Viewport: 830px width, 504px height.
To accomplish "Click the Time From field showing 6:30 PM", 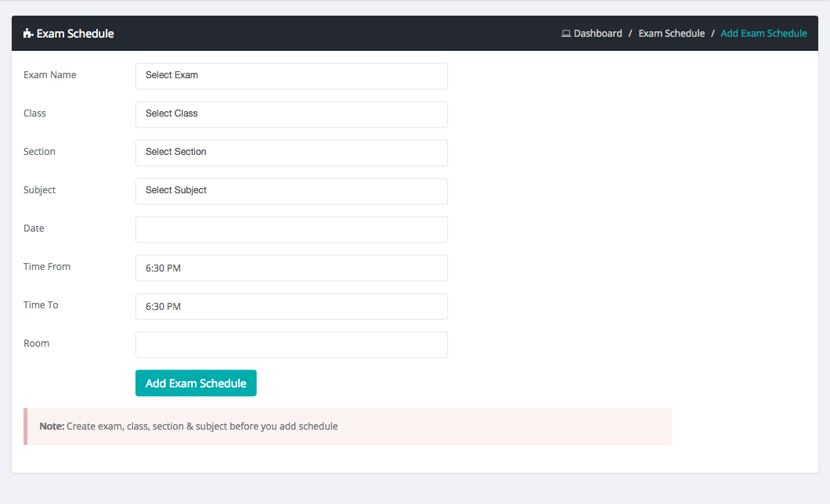I will [291, 268].
